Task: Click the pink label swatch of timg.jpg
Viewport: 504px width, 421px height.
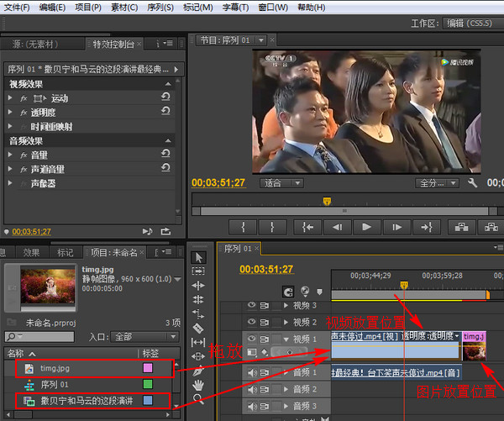Action: pyautogui.click(x=148, y=368)
